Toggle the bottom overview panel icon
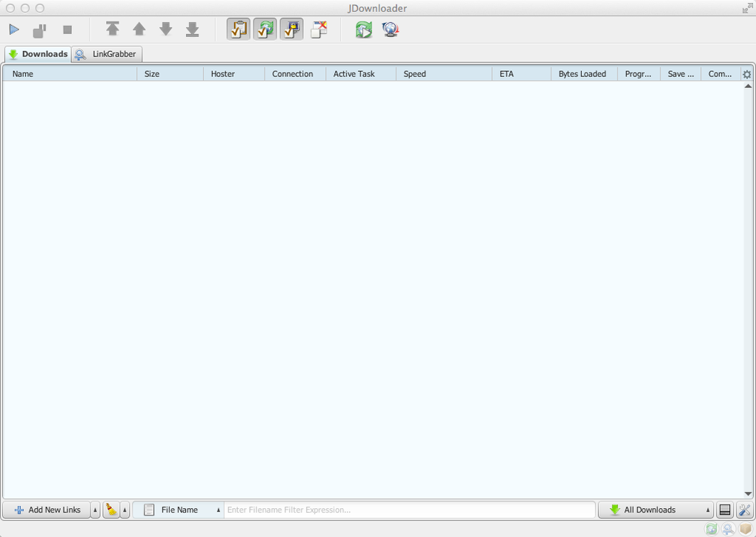 (725, 510)
